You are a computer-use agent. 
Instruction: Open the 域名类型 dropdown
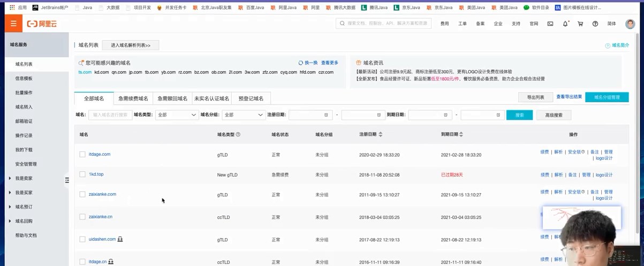tap(177, 115)
